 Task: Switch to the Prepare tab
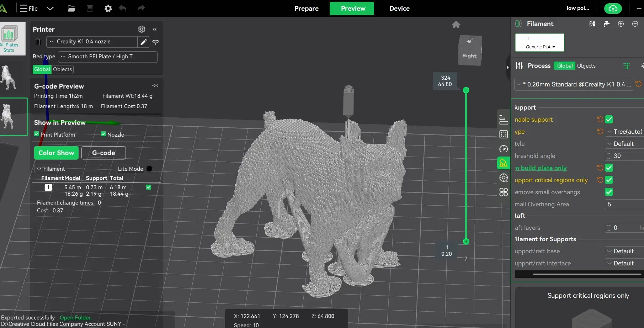306,9
